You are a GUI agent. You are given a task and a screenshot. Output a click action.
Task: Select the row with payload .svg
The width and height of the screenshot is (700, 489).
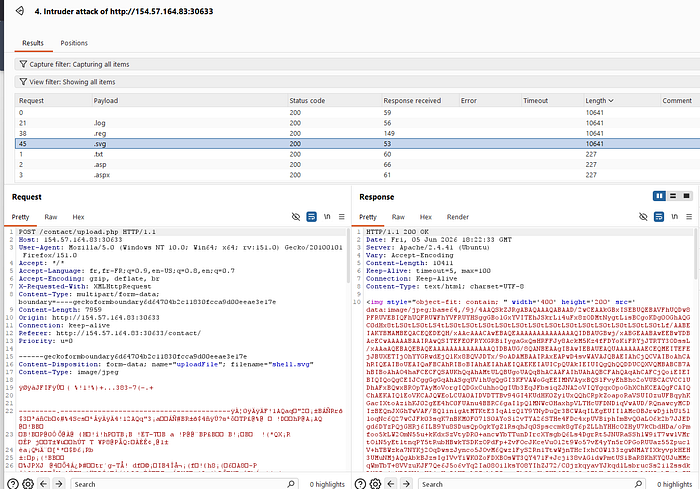(357, 144)
